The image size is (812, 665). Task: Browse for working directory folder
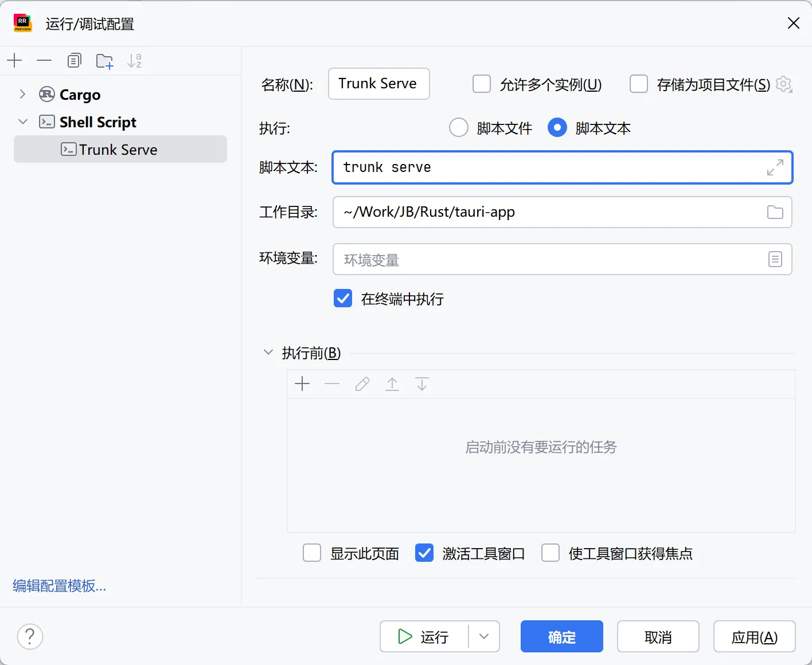pos(775,212)
